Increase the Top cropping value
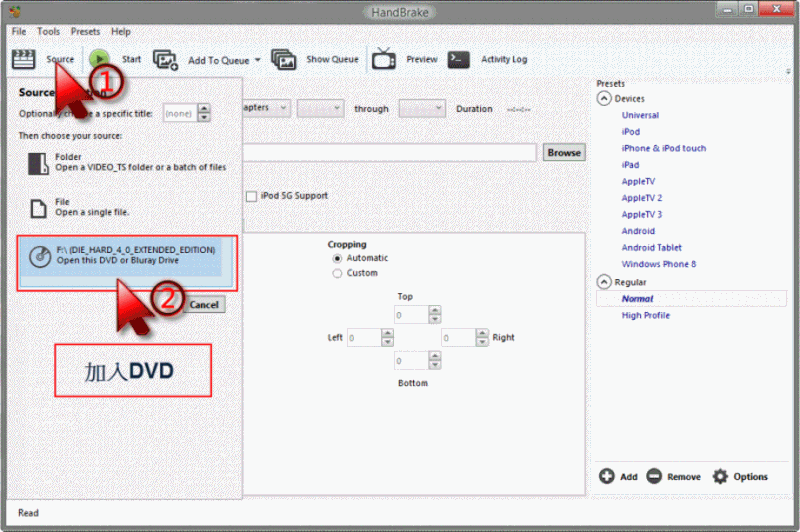This screenshot has height=532, width=800. pyautogui.click(x=435, y=310)
